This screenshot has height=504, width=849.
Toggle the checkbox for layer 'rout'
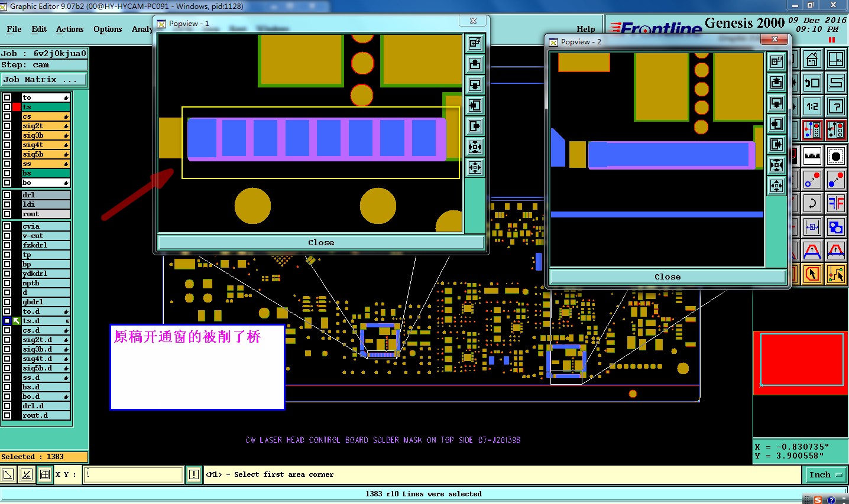(x=7, y=214)
